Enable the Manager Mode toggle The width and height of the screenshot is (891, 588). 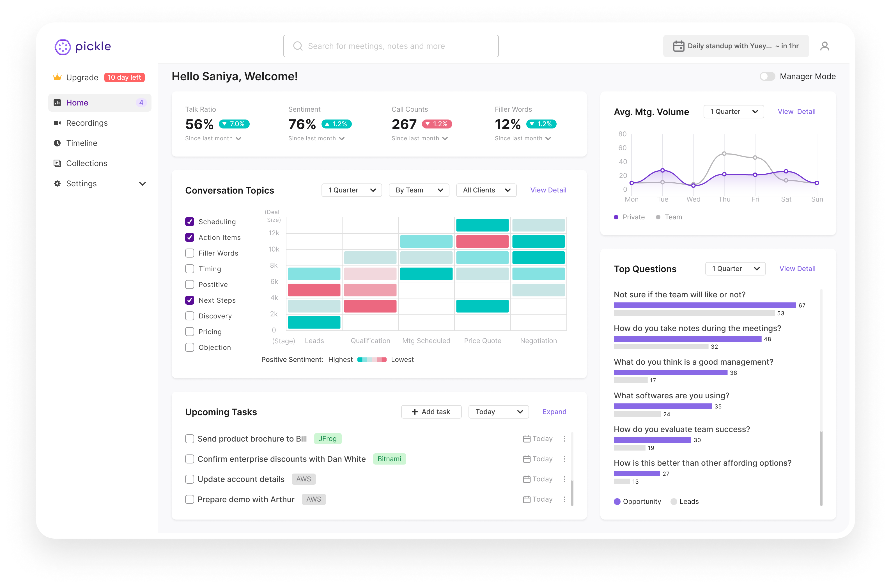tap(767, 77)
